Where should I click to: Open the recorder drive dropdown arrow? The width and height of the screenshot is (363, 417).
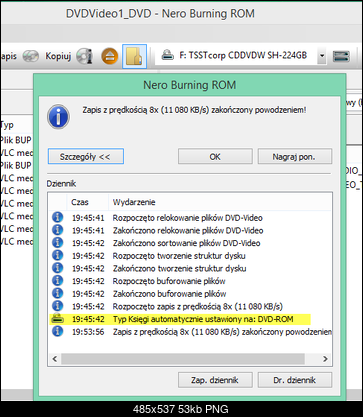[x=322, y=56]
